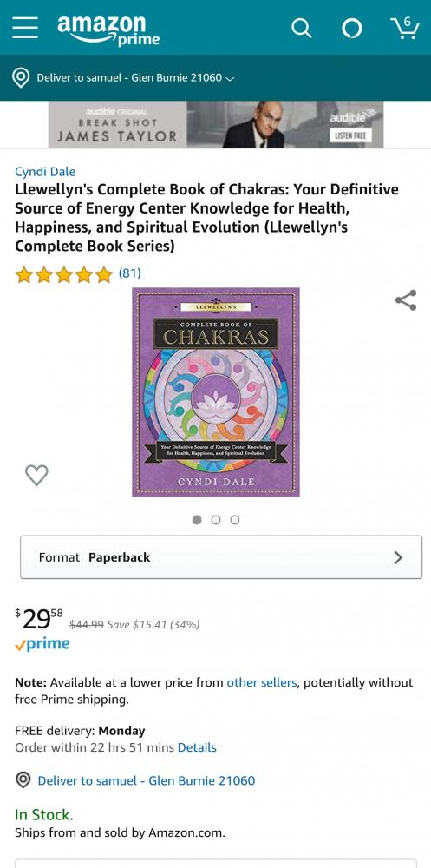
Task: View other sellers offers
Action: tap(262, 682)
